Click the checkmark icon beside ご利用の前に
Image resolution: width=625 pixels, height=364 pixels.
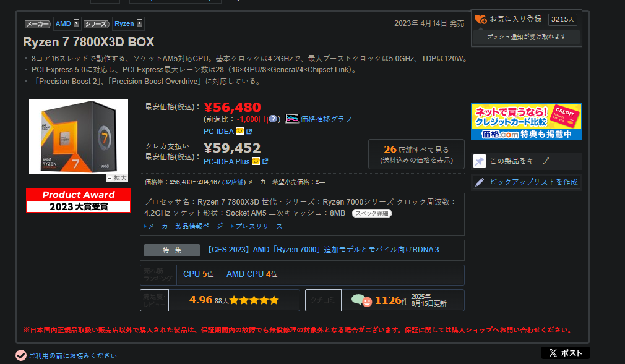point(20,355)
